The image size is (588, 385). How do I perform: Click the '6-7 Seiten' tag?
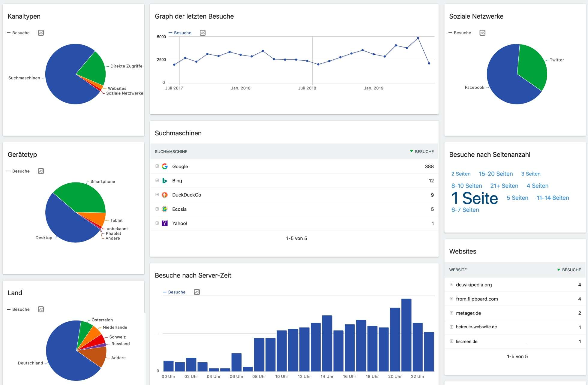tap(465, 210)
